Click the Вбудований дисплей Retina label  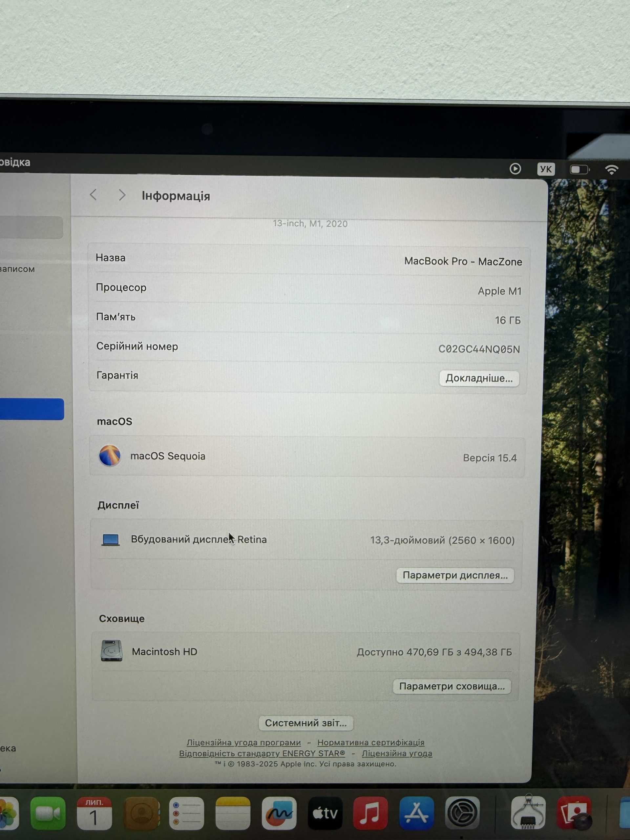[x=199, y=539]
